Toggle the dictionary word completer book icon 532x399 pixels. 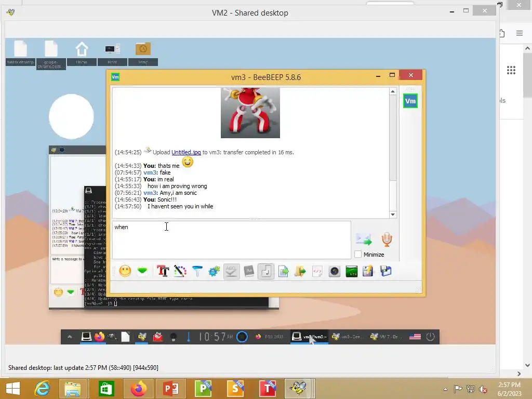249,271
